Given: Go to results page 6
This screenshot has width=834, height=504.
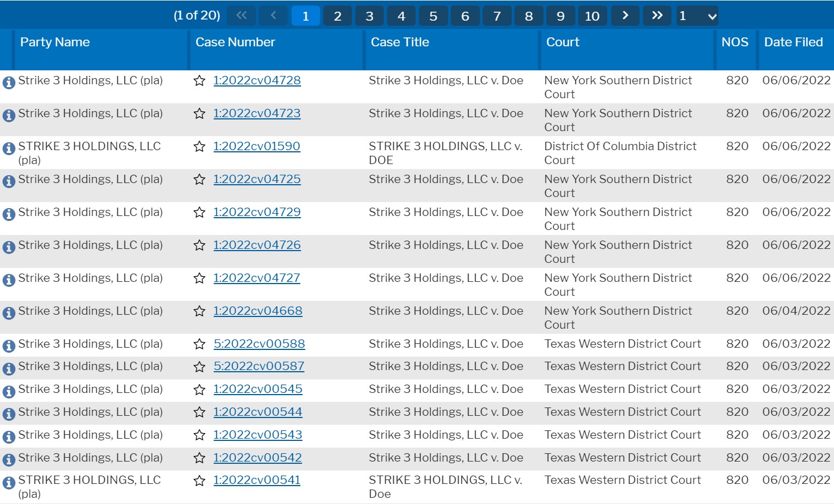Looking at the screenshot, I should (465, 16).
